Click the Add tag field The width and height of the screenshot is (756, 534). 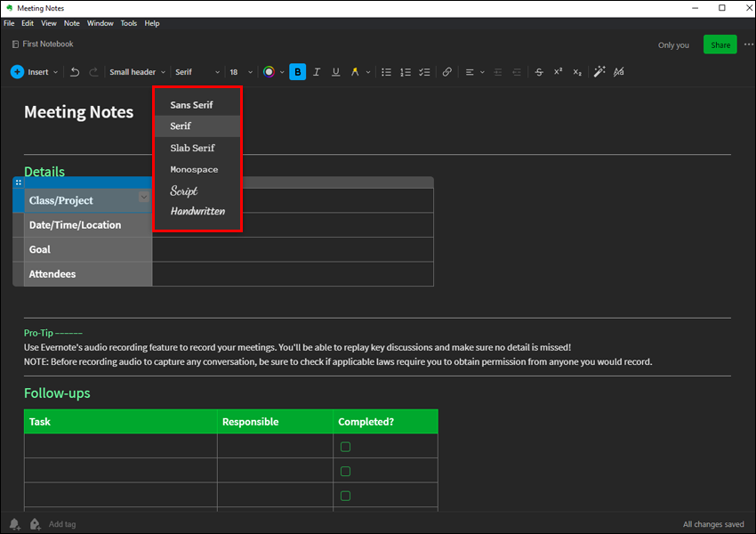62,524
